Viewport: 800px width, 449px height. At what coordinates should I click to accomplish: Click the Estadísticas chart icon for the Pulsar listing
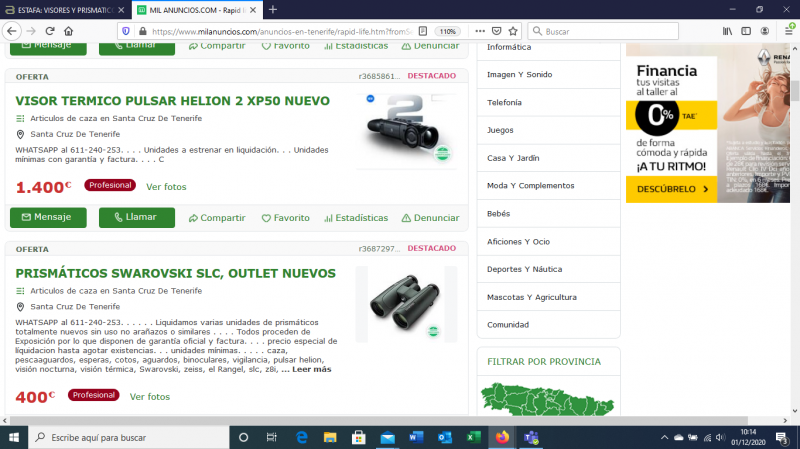[327, 218]
